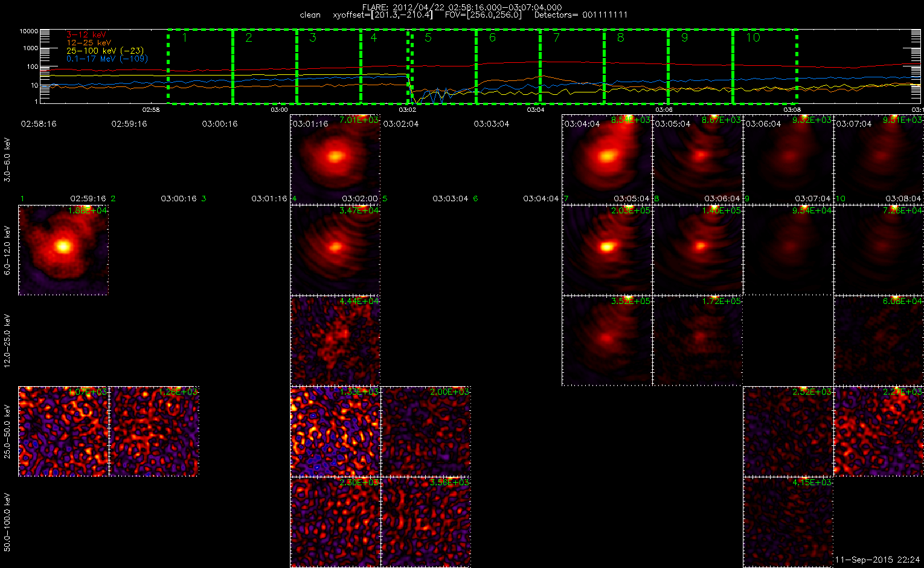Select the 12.0-25.0 keV image labeled 3.52E+05
924x568 pixels.
click(607, 341)
